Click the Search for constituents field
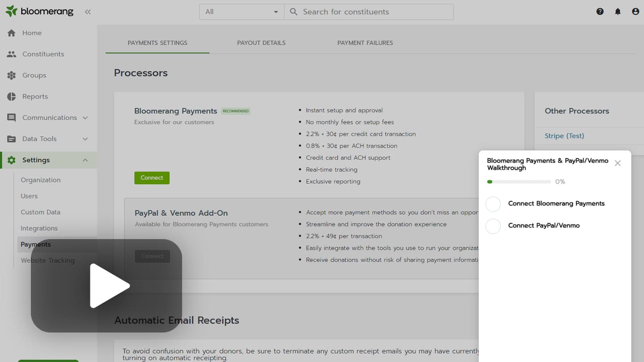 coord(376,12)
